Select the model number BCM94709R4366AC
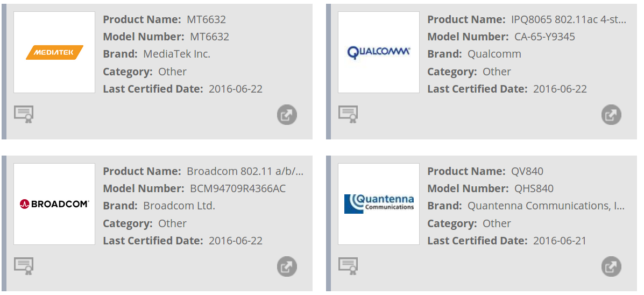Viewport: 644px width, 295px height. (238, 188)
